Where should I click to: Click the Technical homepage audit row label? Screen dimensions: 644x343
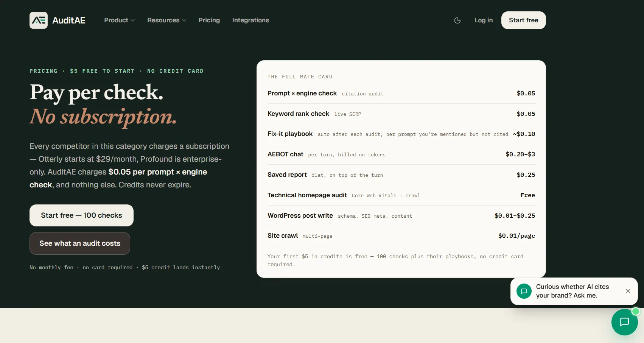tap(307, 195)
